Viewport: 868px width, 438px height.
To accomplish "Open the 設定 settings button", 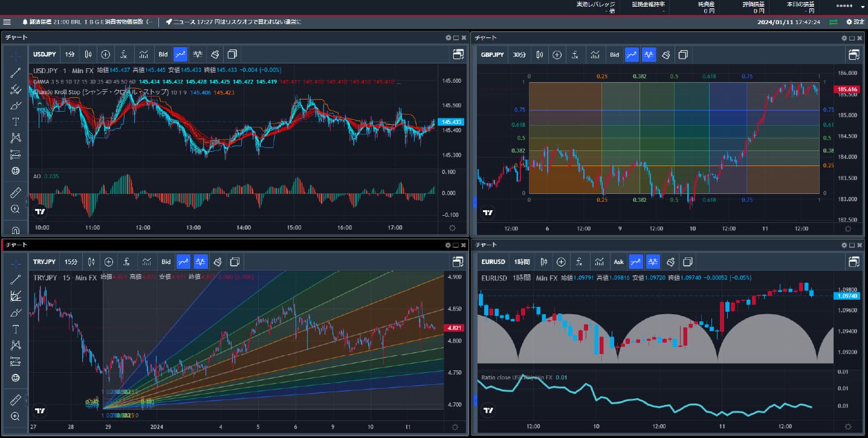I will click(x=856, y=22).
